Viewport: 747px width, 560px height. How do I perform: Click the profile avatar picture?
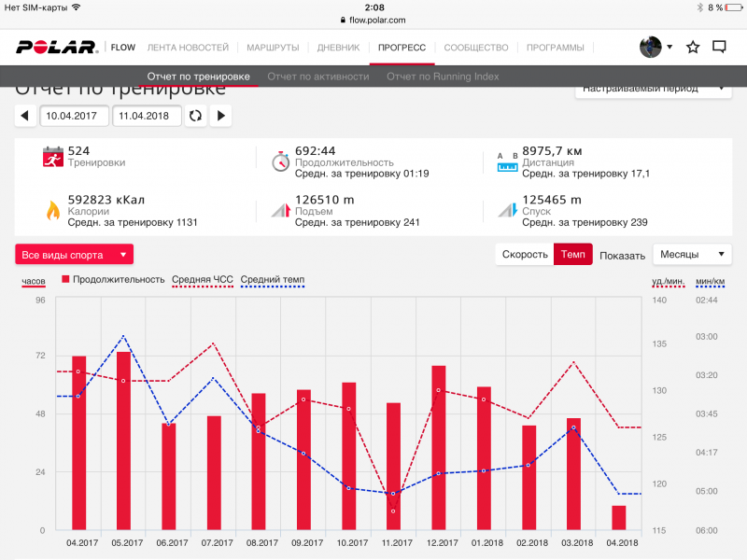click(651, 47)
